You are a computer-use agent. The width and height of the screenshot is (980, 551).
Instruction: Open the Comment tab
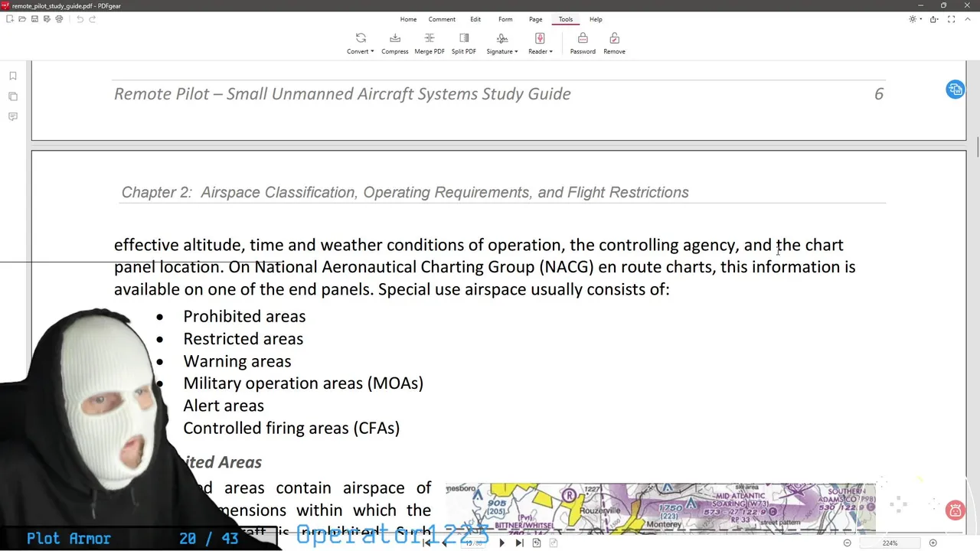(x=442, y=19)
